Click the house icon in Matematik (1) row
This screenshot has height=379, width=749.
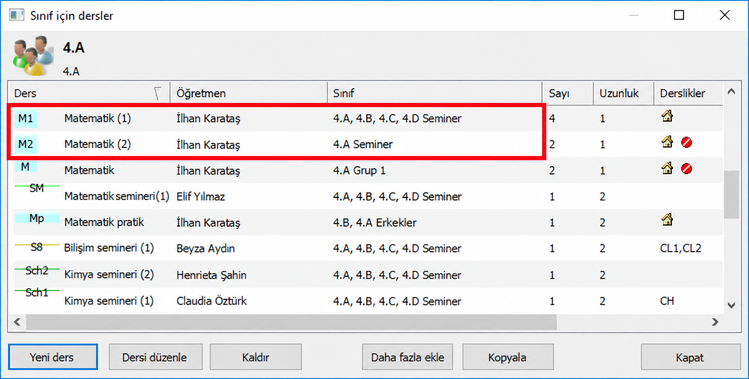667,116
